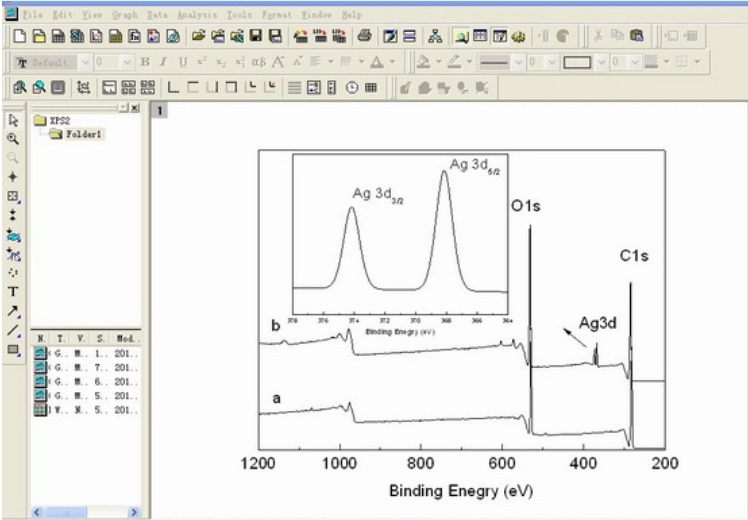Click the Increase Font size icon
748x520 pixels.
pyautogui.click(x=278, y=62)
